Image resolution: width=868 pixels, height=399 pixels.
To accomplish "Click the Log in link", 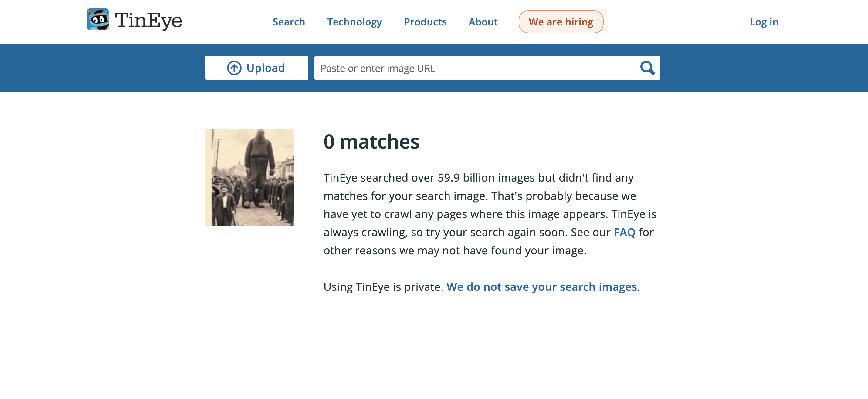I will pyautogui.click(x=764, y=22).
